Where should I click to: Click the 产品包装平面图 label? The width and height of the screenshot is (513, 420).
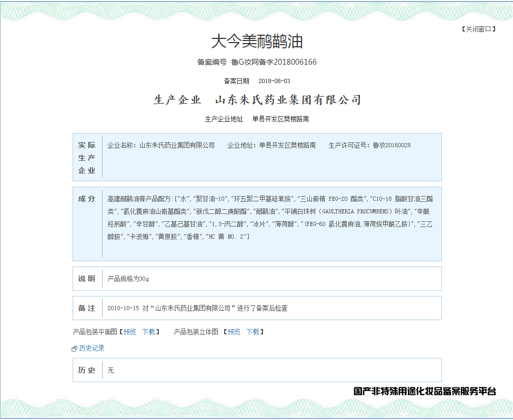pyautogui.click(x=95, y=332)
